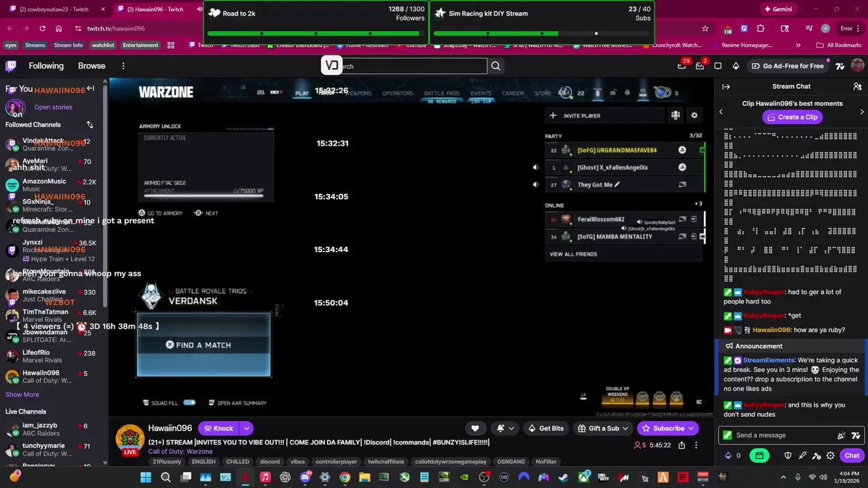This screenshot has width=868, height=488.
Task: Go to next clip carousel arrow
Action: click(x=862, y=112)
